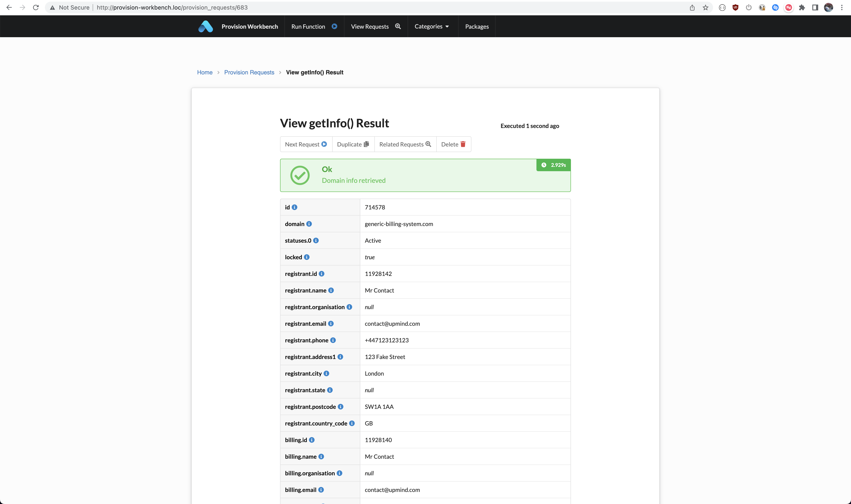This screenshot has width=851, height=504.
Task: Click the statuses value 'Active'
Action: [373, 240]
